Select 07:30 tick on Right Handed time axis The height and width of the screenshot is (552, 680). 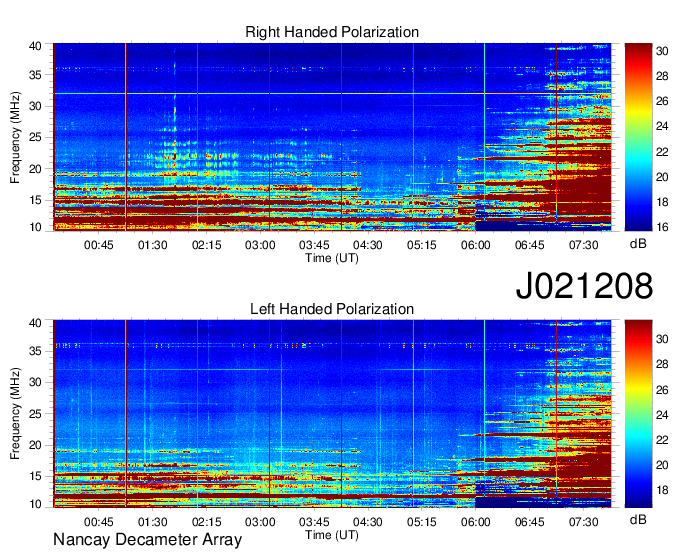tap(583, 245)
